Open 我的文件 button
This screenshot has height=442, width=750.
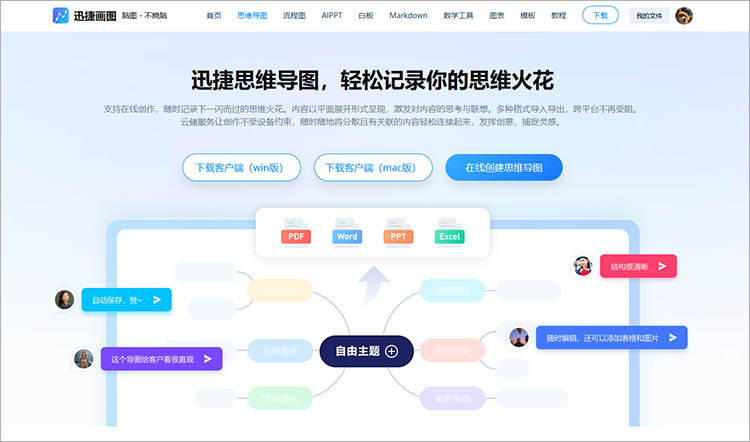(649, 16)
